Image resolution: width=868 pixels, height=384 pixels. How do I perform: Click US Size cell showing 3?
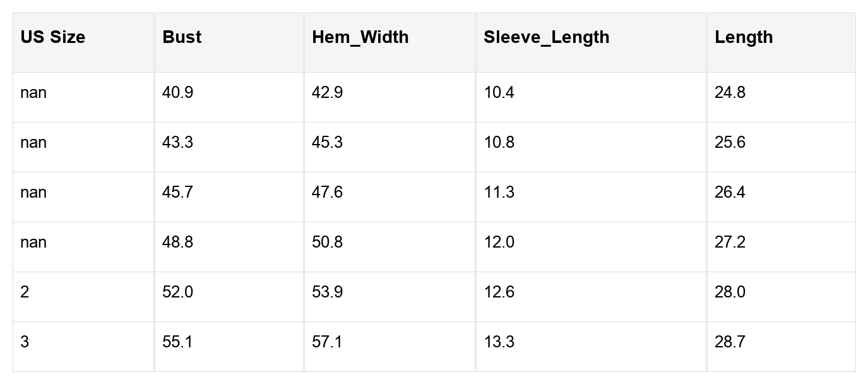[25, 342]
